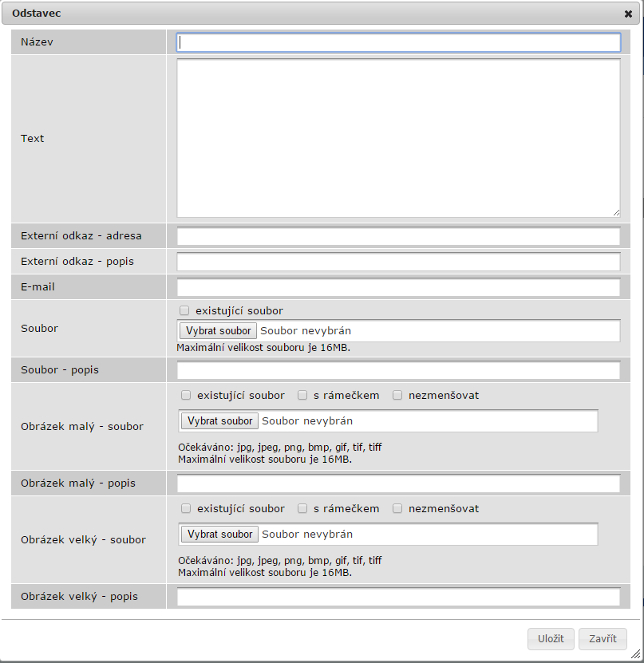Enable nezmenšovat for Obrázek velký

[397, 508]
